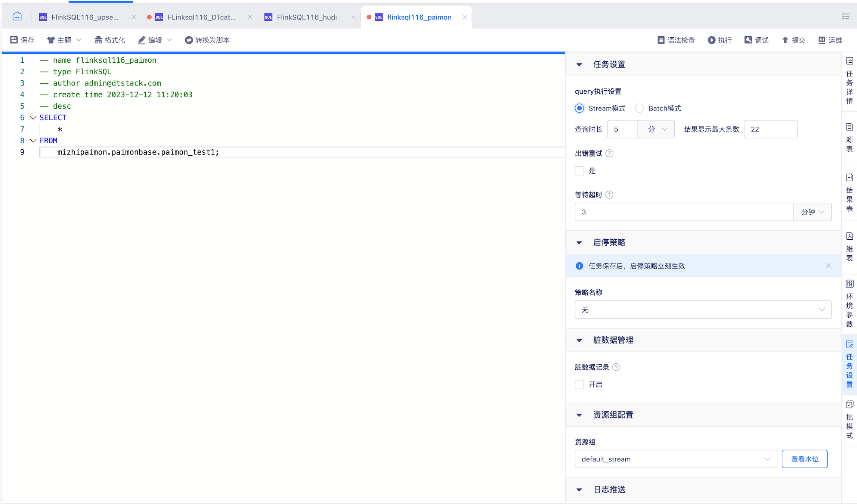Screen dimensions: 857x504
Task: Click the 结果显示最大条数 input field
Action: coord(770,129)
